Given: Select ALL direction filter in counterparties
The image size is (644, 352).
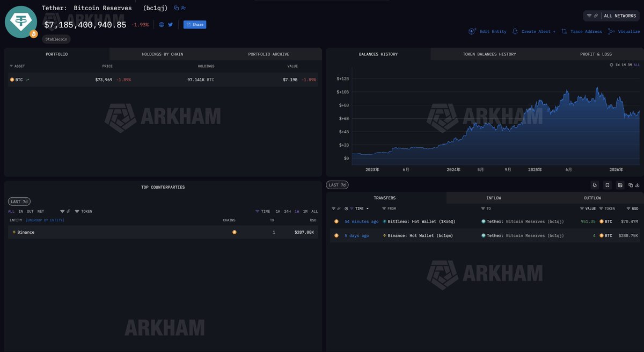Looking at the screenshot, I should [11, 212].
